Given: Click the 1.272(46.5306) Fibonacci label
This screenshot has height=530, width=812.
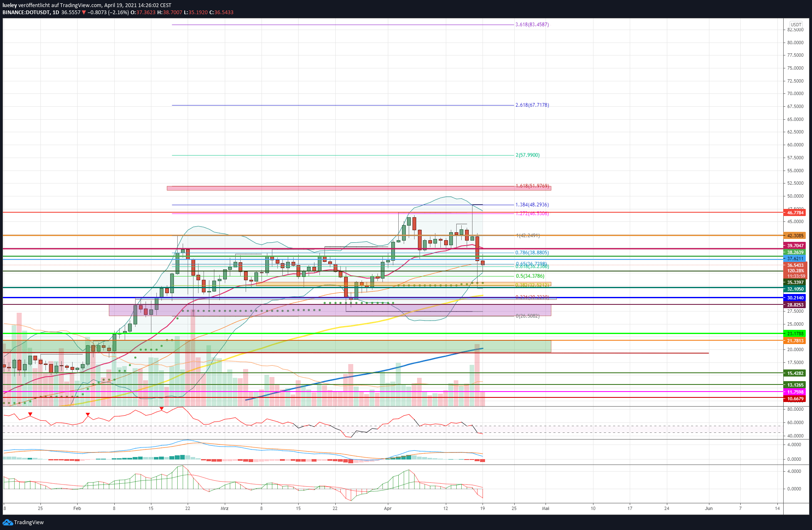Looking at the screenshot, I should pos(532,214).
